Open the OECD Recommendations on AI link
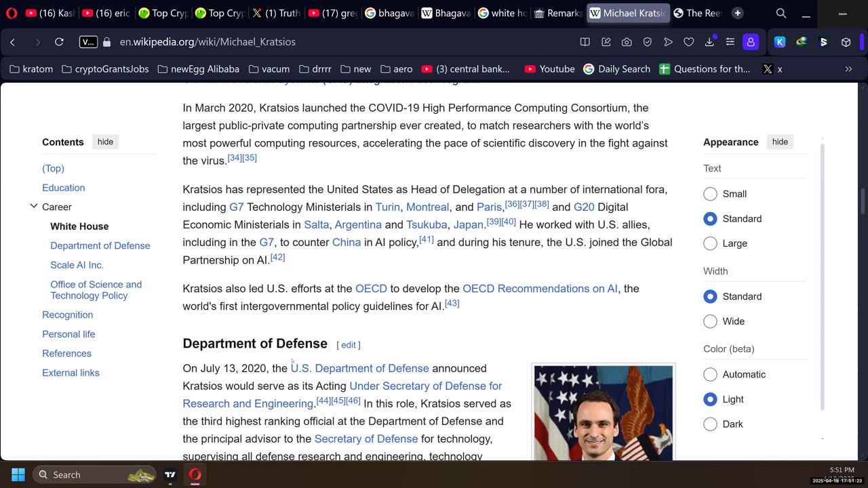868x488 pixels. pos(540,289)
